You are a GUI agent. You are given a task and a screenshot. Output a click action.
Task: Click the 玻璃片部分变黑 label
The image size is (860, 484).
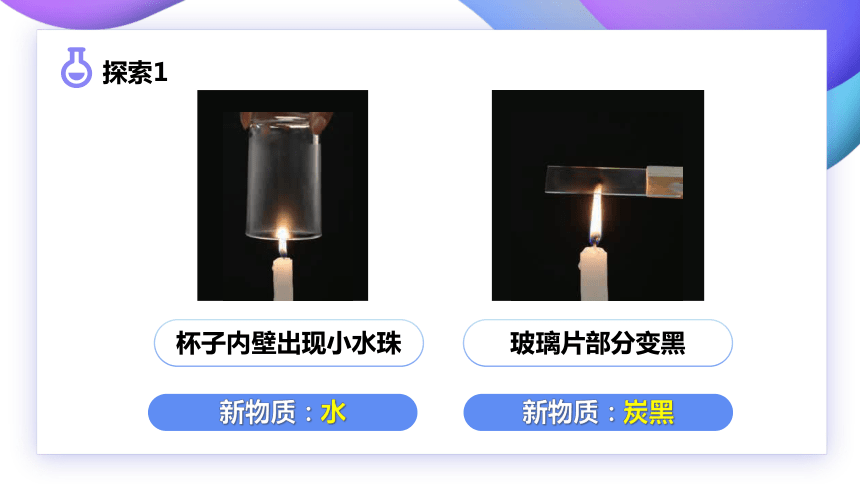point(598,343)
